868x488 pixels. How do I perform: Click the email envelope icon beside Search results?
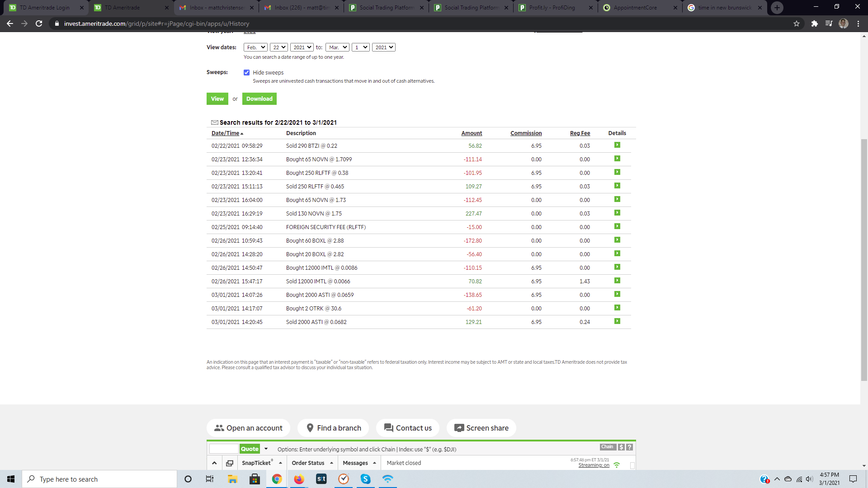pos(215,122)
